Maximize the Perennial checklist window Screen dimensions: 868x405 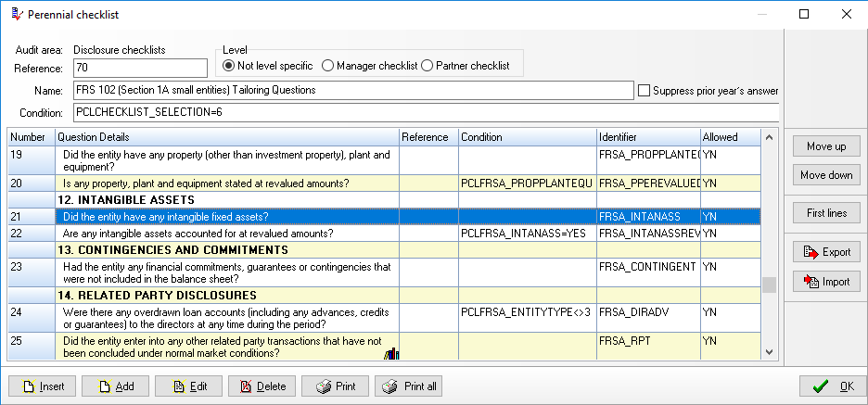804,15
